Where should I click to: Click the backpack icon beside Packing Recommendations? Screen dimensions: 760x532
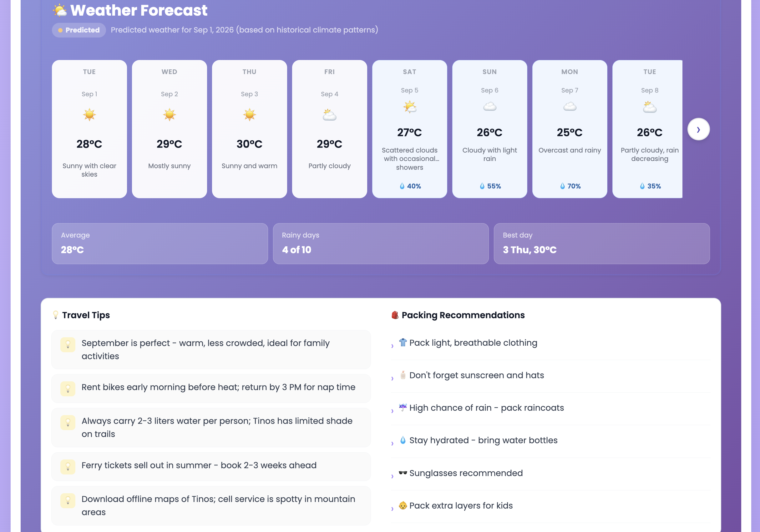[x=395, y=315]
